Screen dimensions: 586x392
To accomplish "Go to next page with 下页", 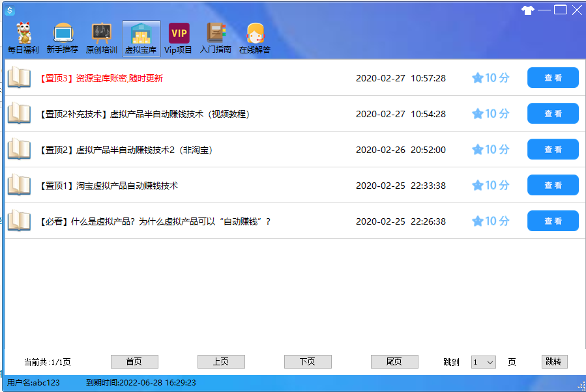I will point(308,362).
